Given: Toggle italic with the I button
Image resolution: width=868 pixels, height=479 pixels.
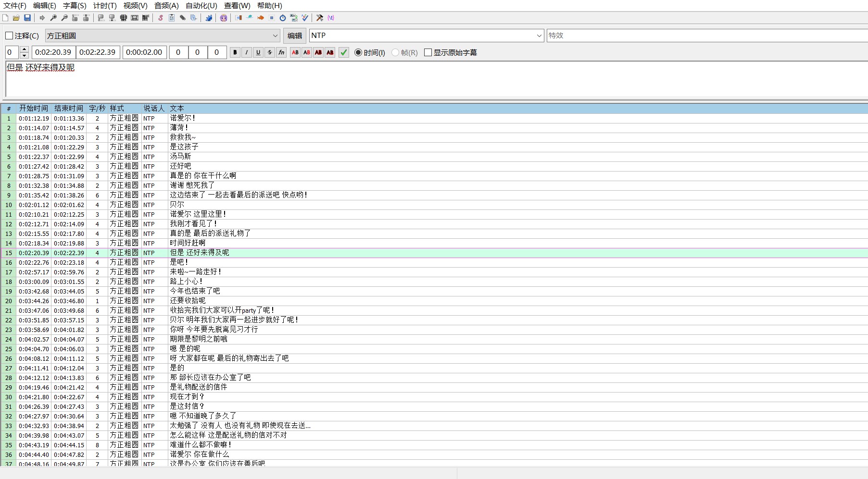Looking at the screenshot, I should [x=247, y=52].
